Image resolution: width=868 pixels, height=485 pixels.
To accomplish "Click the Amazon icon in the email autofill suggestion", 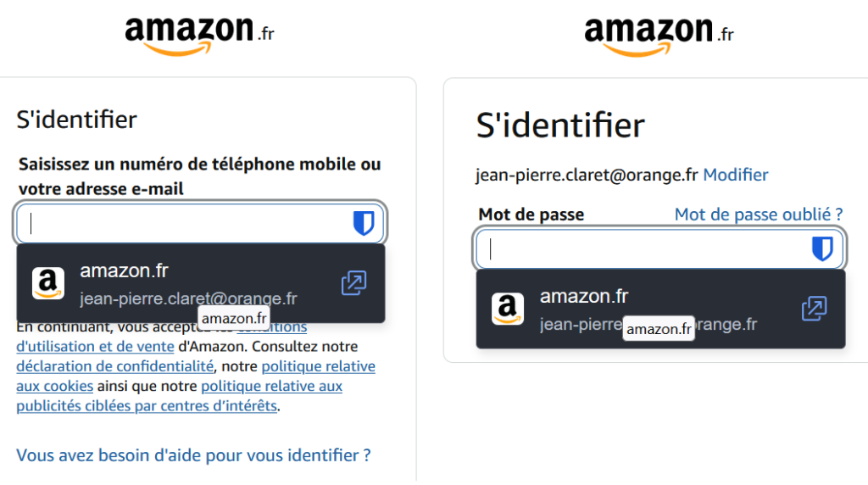I will [x=48, y=283].
